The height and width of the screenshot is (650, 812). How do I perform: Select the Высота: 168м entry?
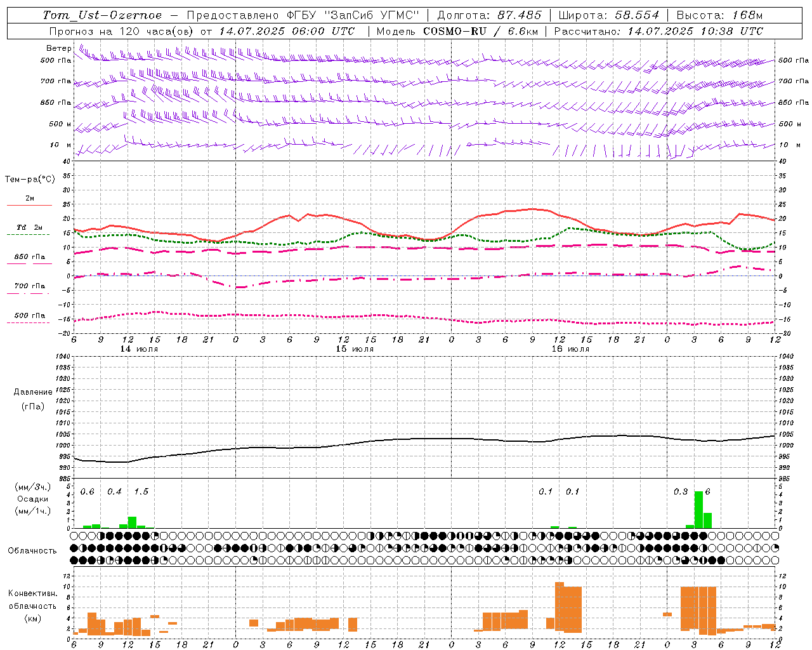coord(720,15)
